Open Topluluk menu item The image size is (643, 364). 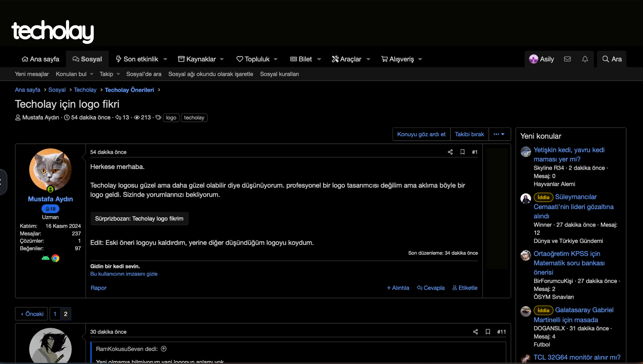(253, 59)
